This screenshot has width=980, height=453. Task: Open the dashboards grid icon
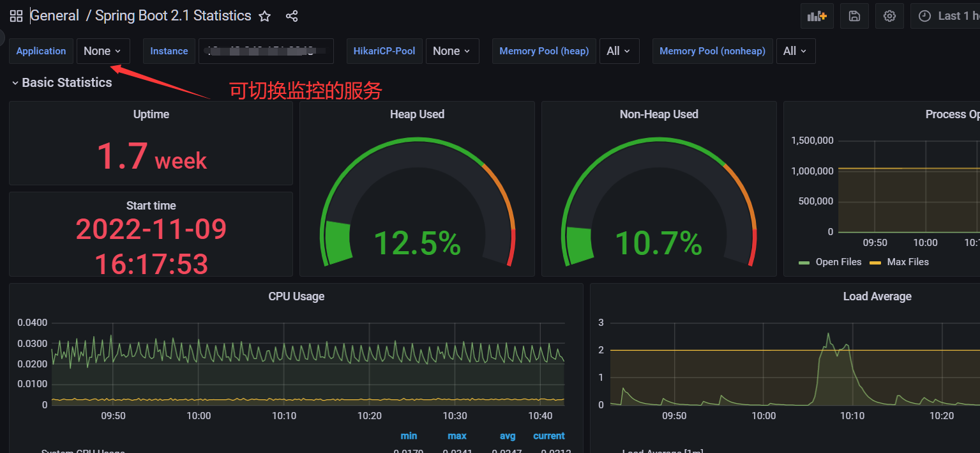tap(16, 16)
